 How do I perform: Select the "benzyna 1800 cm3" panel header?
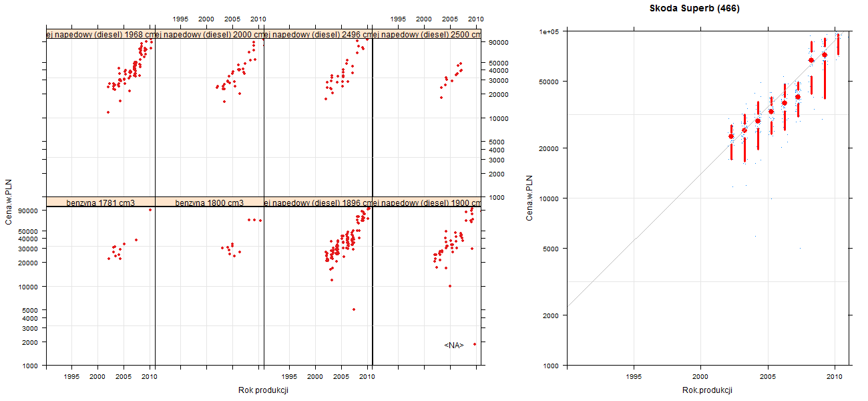[x=210, y=203]
